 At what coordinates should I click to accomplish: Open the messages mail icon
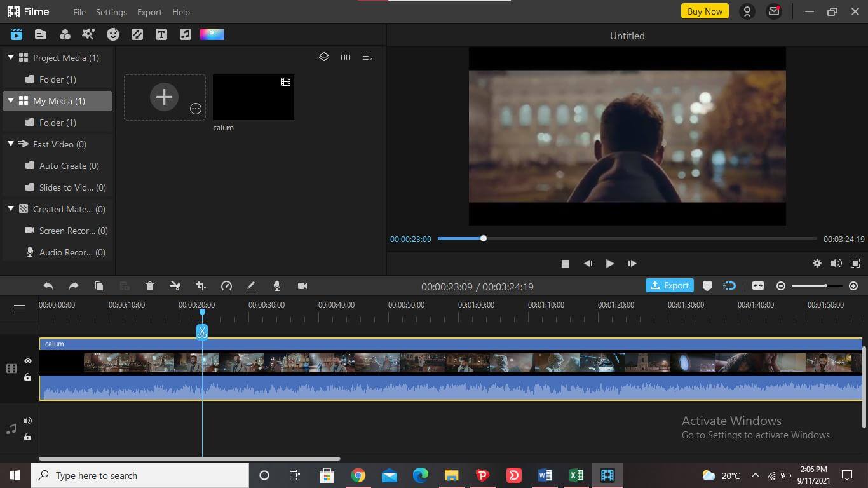click(x=774, y=11)
